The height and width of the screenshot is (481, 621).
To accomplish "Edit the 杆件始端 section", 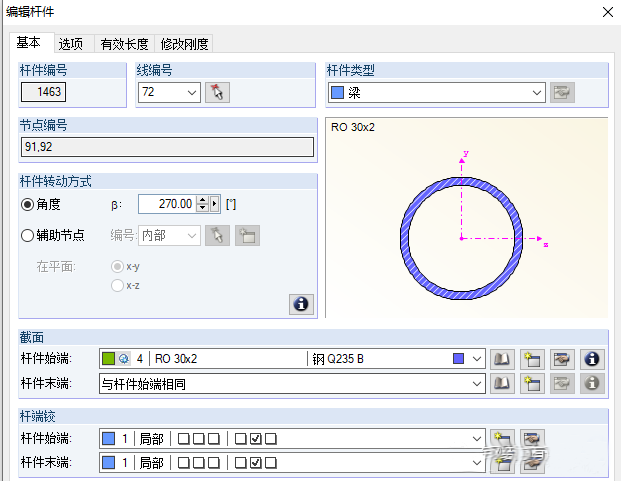I will pos(562,359).
